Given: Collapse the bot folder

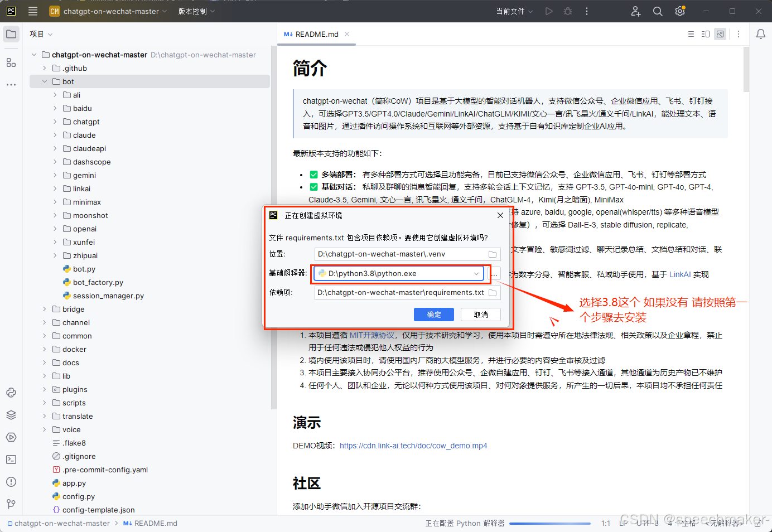Looking at the screenshot, I should (x=45, y=81).
